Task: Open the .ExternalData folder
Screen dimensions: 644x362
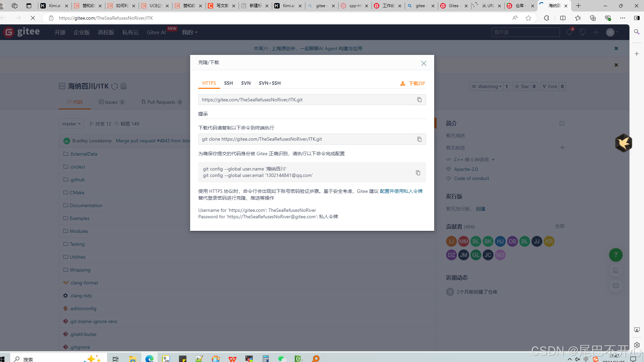Action: click(83, 154)
